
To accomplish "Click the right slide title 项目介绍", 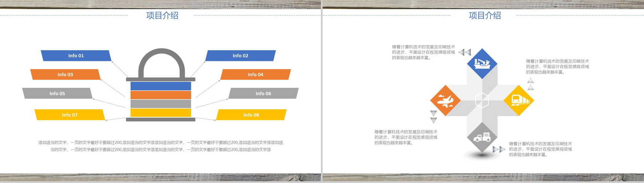I will [485, 15].
